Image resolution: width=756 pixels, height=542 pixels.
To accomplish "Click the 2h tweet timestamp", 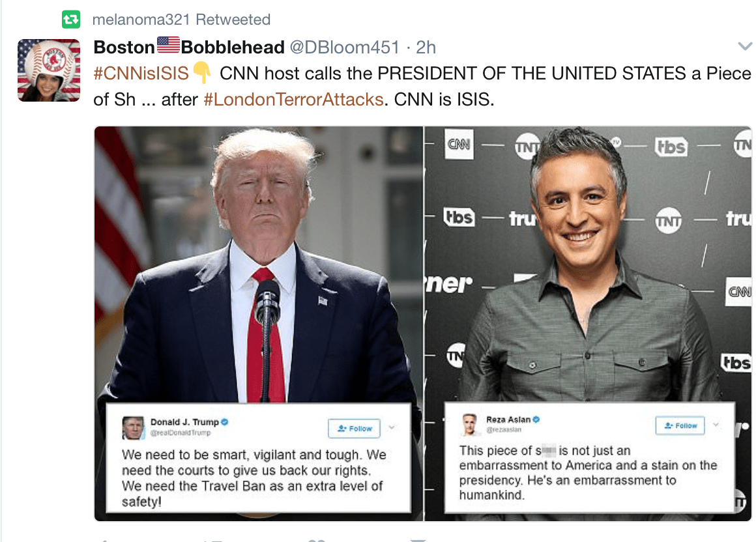I will pos(426,47).
